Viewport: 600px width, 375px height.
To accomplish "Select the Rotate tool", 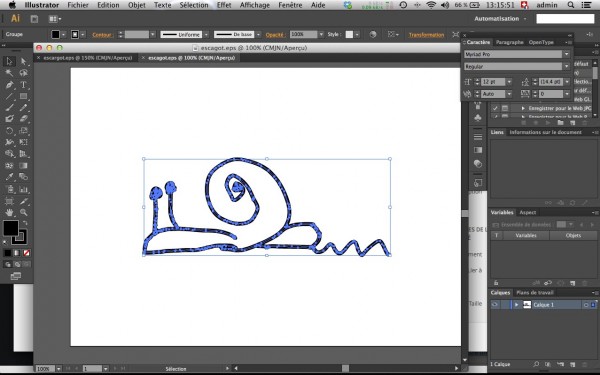I will [9, 130].
